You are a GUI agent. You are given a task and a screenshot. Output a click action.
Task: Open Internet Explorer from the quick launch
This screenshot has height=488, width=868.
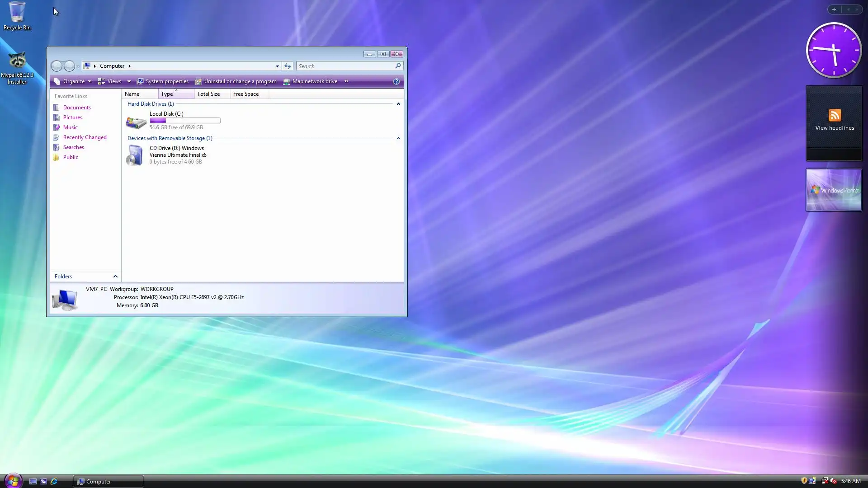pyautogui.click(x=54, y=481)
